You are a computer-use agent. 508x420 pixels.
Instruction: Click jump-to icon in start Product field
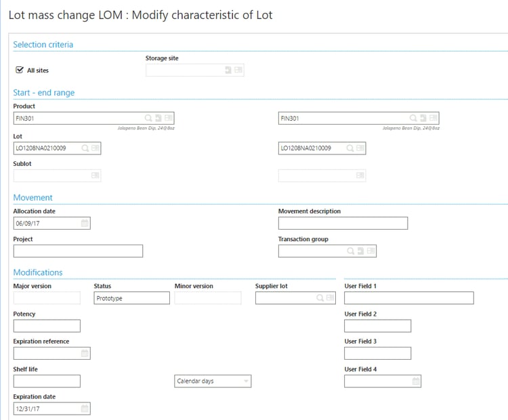click(158, 118)
